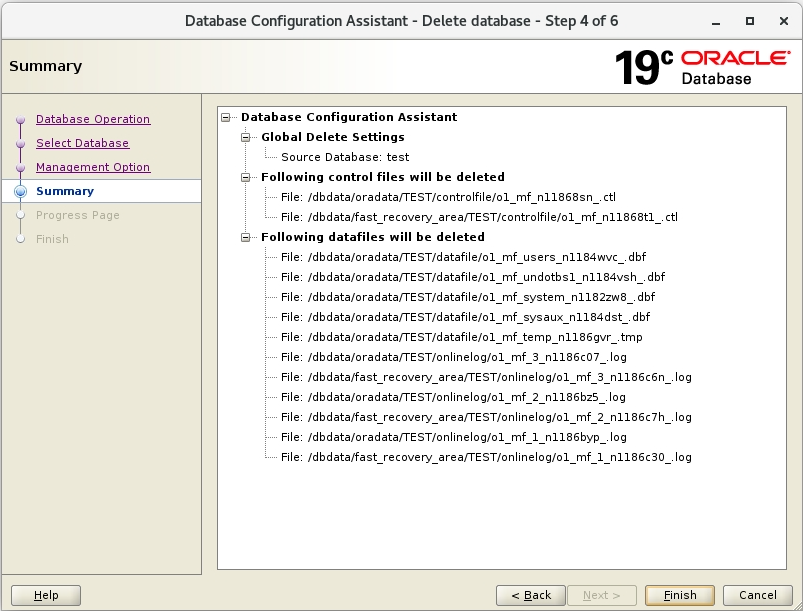
Task: Click the Back button
Action: 531,595
